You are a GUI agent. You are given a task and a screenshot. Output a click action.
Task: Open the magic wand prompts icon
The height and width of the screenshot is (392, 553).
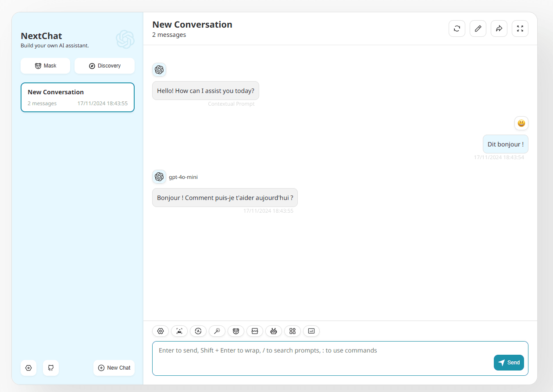[x=217, y=331]
